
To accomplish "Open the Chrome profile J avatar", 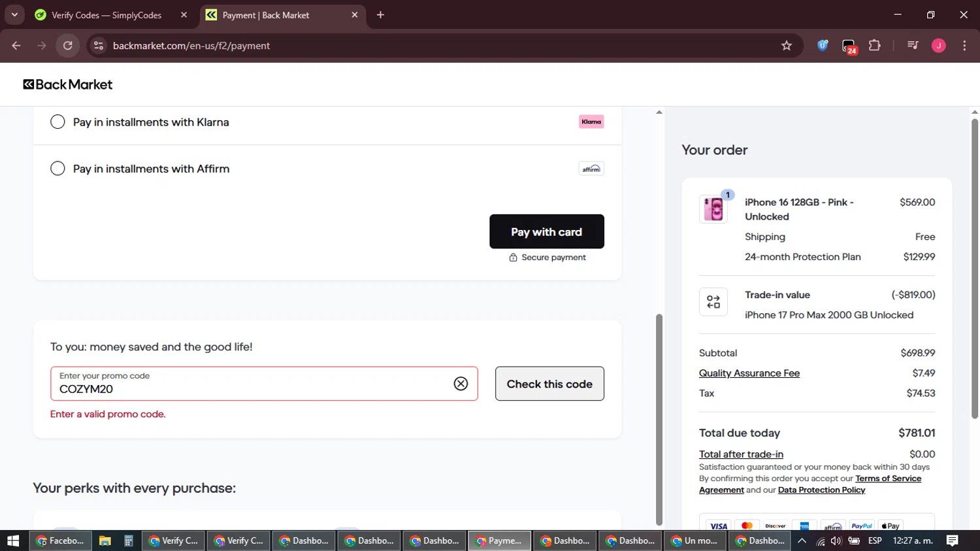I will coord(939,46).
